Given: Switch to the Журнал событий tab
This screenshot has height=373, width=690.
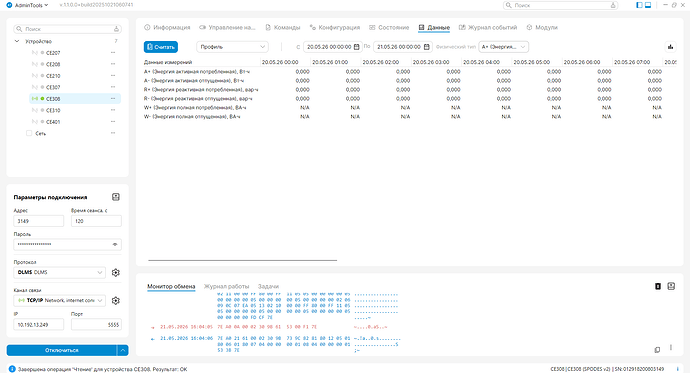Looking at the screenshot, I should coord(488,27).
